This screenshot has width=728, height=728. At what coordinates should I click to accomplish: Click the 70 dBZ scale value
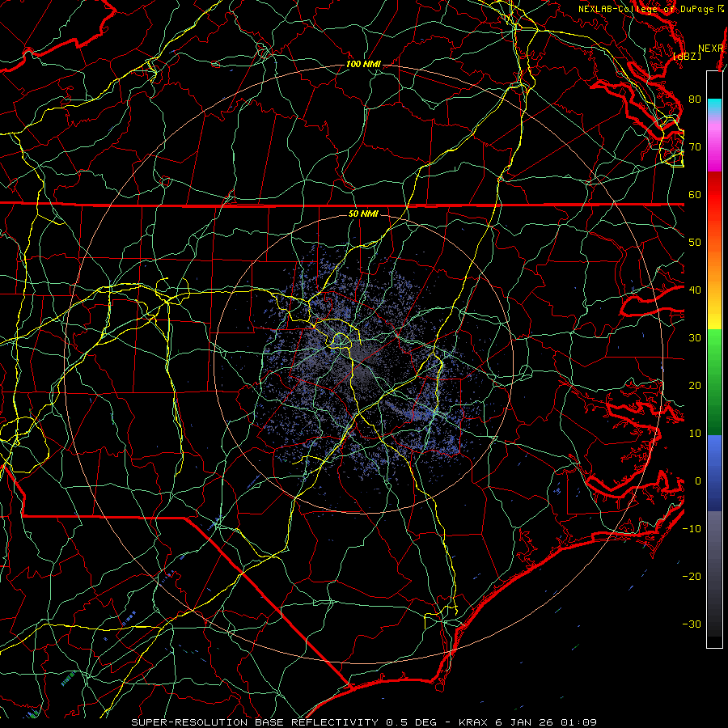(x=695, y=146)
